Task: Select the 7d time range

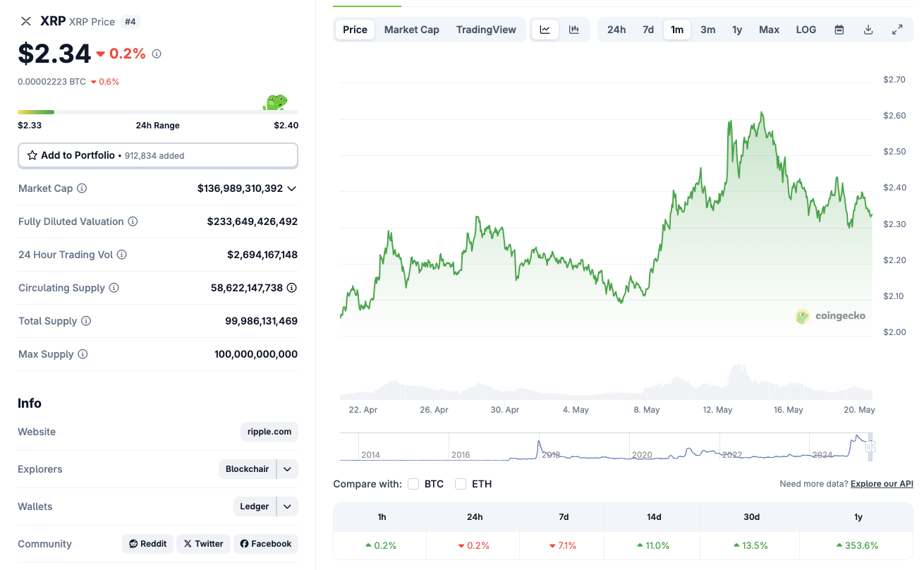Action: click(648, 30)
